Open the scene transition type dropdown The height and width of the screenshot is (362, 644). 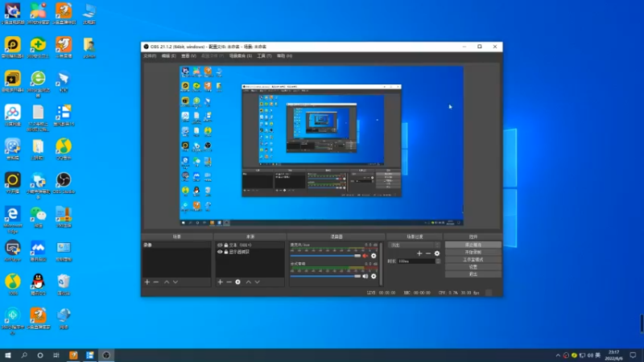tap(415, 245)
